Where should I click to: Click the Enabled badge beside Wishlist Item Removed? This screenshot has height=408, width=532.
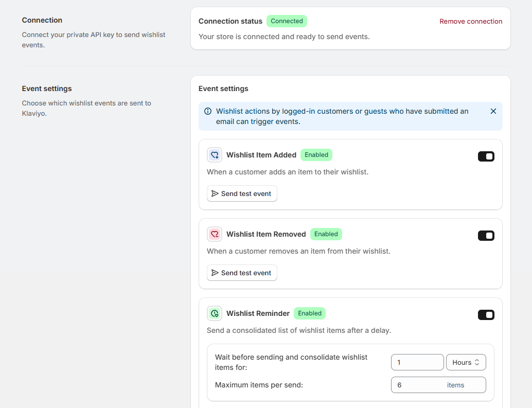pyautogui.click(x=326, y=234)
